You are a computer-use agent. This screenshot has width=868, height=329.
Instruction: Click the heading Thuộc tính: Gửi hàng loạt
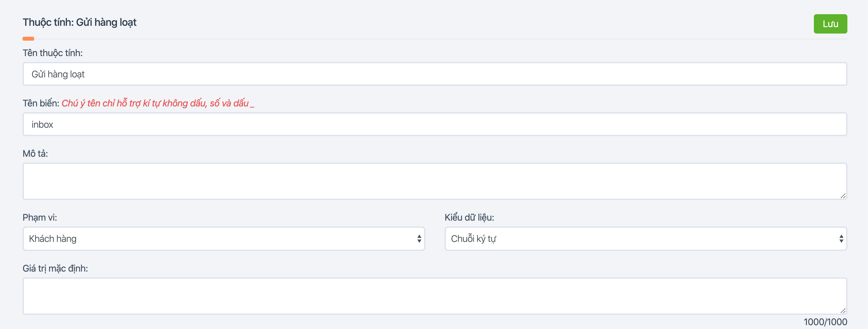80,22
